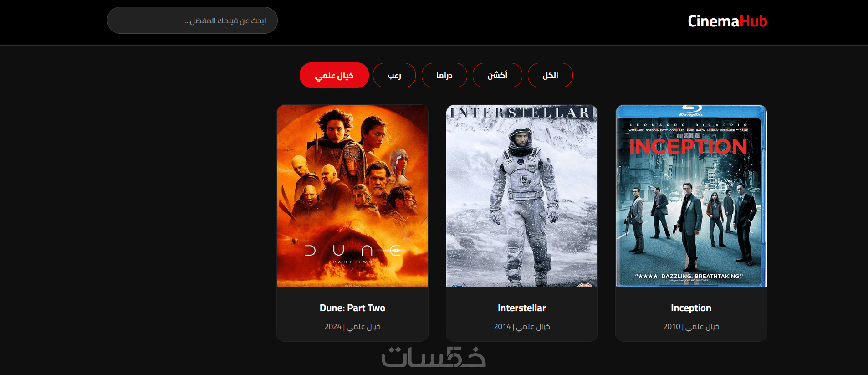
Task: Open the Dune: Part Two poster
Action: click(352, 196)
